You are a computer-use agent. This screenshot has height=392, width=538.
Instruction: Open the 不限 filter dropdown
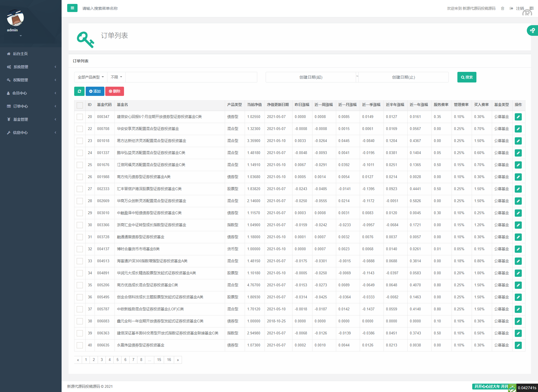tap(116, 77)
